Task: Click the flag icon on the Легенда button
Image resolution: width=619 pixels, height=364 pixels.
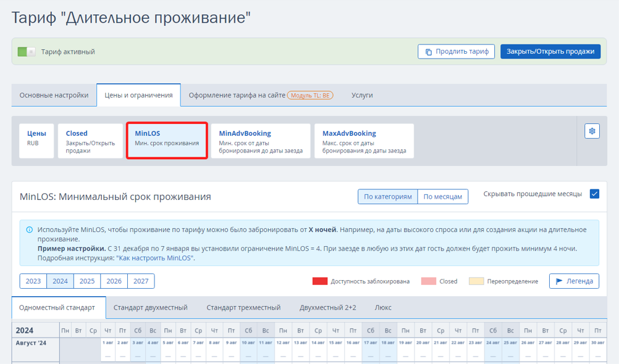Action: point(559,281)
